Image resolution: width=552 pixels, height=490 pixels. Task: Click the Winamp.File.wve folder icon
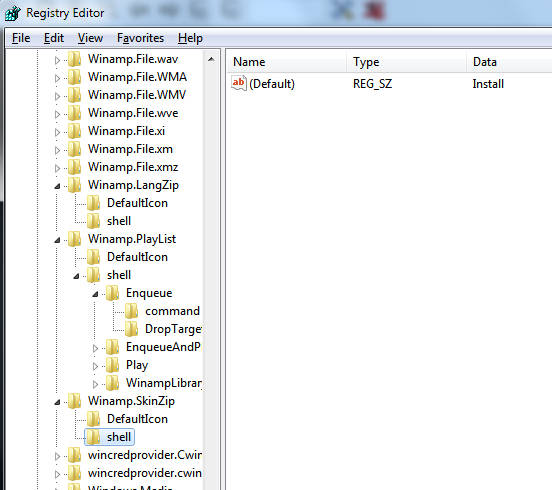click(x=75, y=113)
